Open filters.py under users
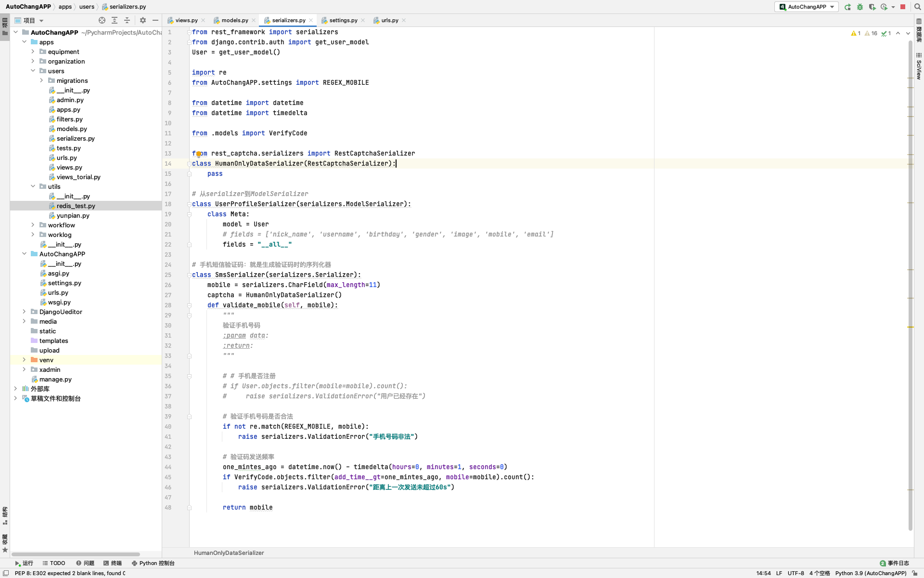 (69, 119)
